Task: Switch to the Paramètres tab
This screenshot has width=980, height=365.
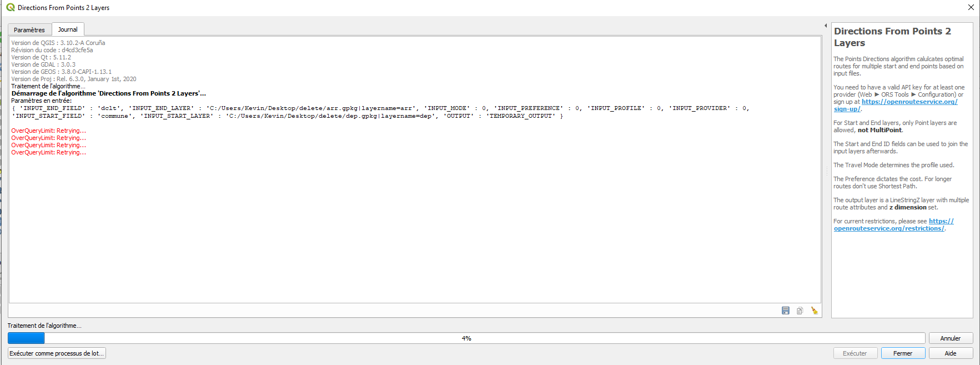Action: click(29, 30)
